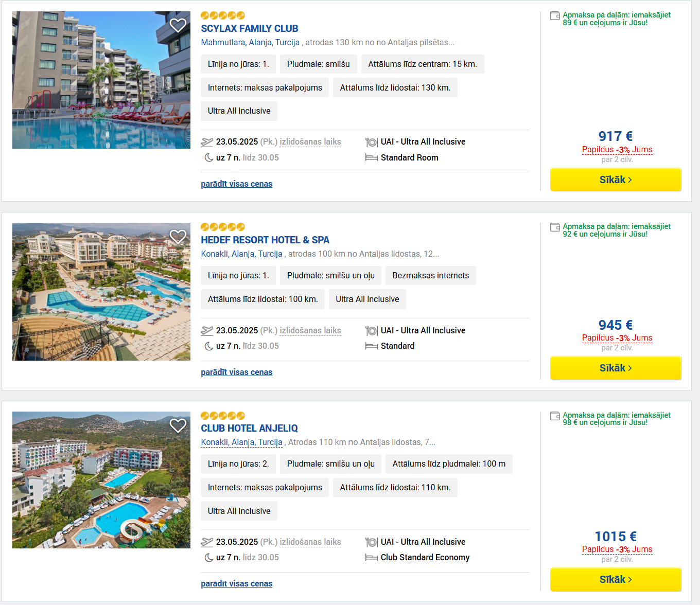Favorite Scylax Family Club with heart icon
The width and height of the screenshot is (700, 605).
coord(178,25)
